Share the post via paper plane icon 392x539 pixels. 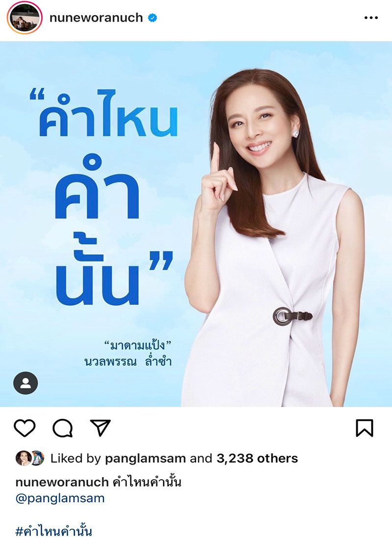tap(100, 428)
